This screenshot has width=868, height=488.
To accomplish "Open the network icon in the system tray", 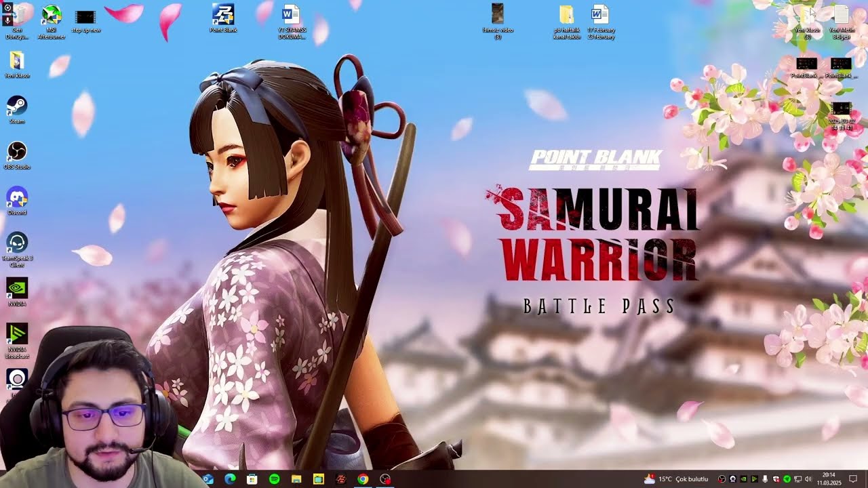I will [x=797, y=479].
